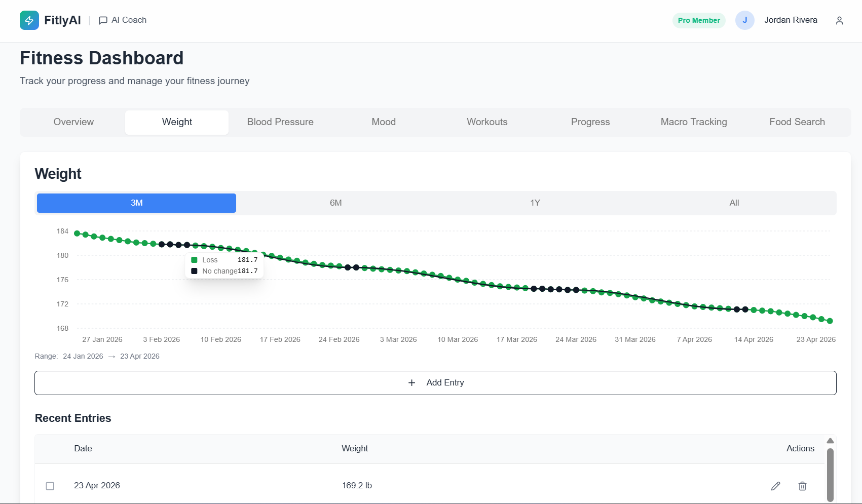
Task: Select the All time range
Action: [734, 203]
